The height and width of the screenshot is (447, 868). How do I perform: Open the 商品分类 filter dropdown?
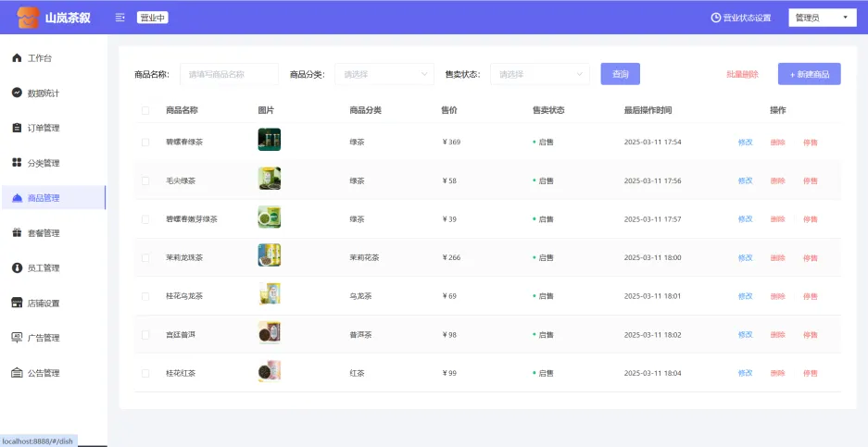(x=384, y=74)
